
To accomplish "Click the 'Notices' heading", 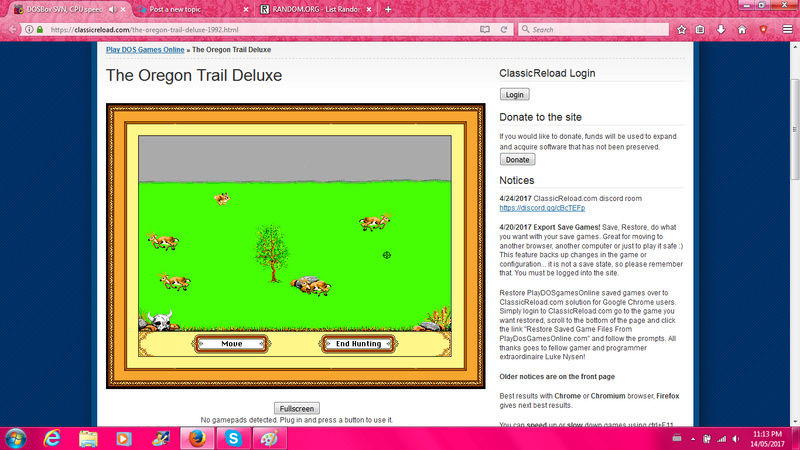I will [x=516, y=181].
